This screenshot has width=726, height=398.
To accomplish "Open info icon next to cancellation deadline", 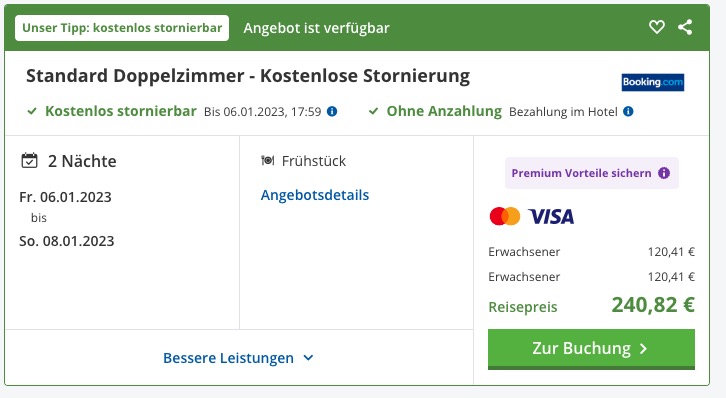I will pyautogui.click(x=332, y=112).
